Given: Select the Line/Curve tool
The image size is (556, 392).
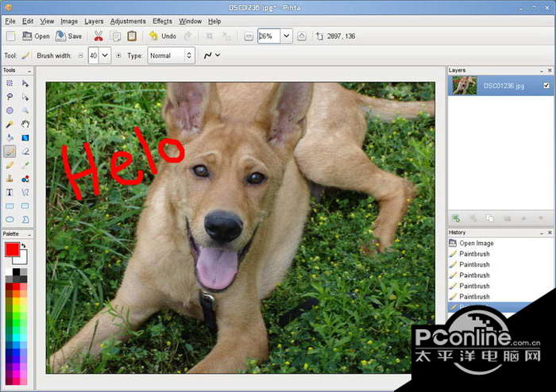Looking at the screenshot, I should point(25,192).
